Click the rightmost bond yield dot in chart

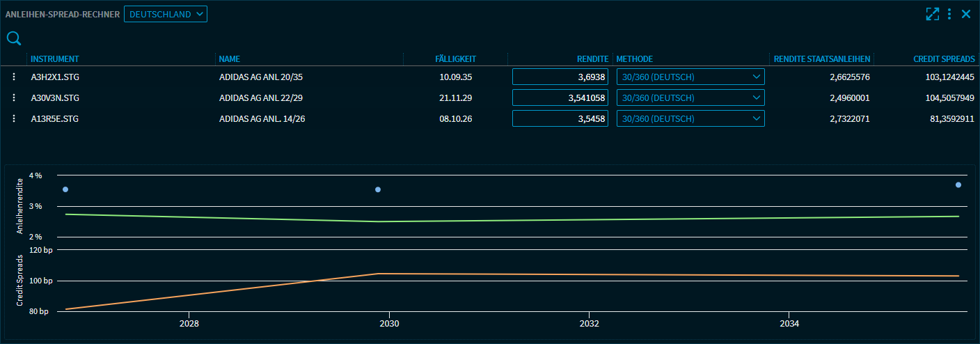click(958, 185)
